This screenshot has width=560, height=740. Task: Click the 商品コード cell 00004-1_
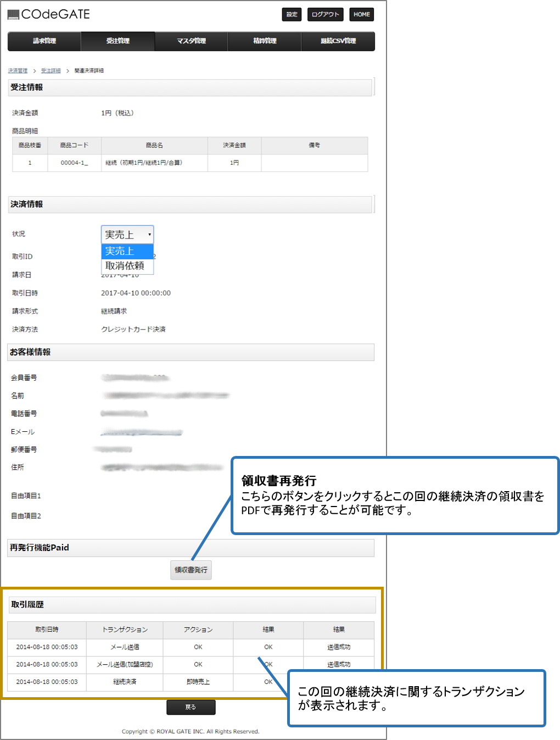pos(74,163)
